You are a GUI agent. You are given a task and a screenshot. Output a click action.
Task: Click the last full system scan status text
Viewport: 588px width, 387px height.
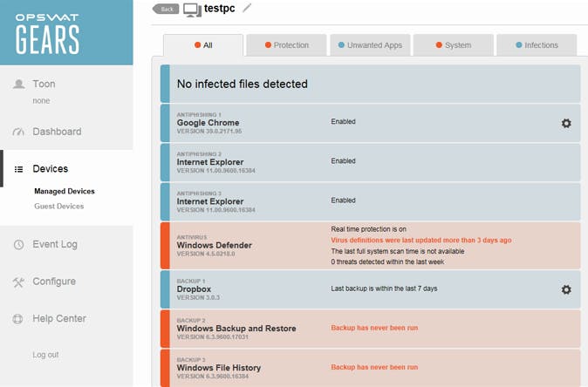click(x=398, y=251)
